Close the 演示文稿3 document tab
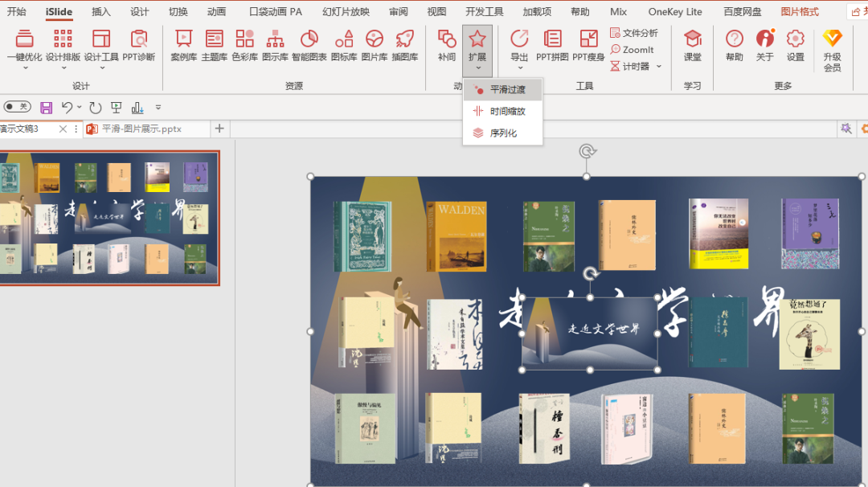The width and height of the screenshot is (868, 487). tap(63, 129)
